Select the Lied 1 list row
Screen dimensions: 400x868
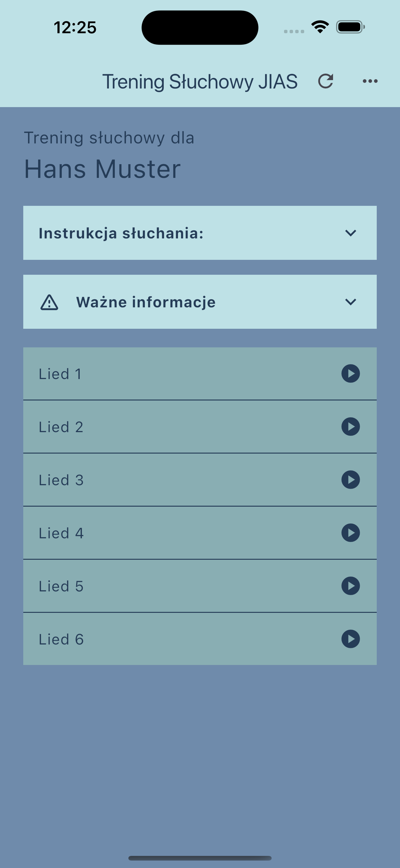[200, 374]
